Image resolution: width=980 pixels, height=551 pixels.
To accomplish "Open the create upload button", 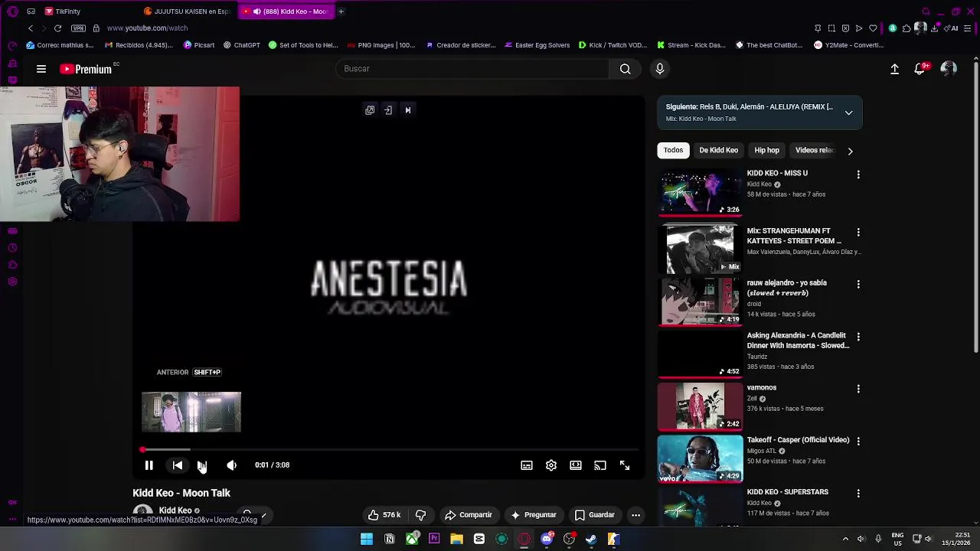I will pyautogui.click(x=894, y=69).
